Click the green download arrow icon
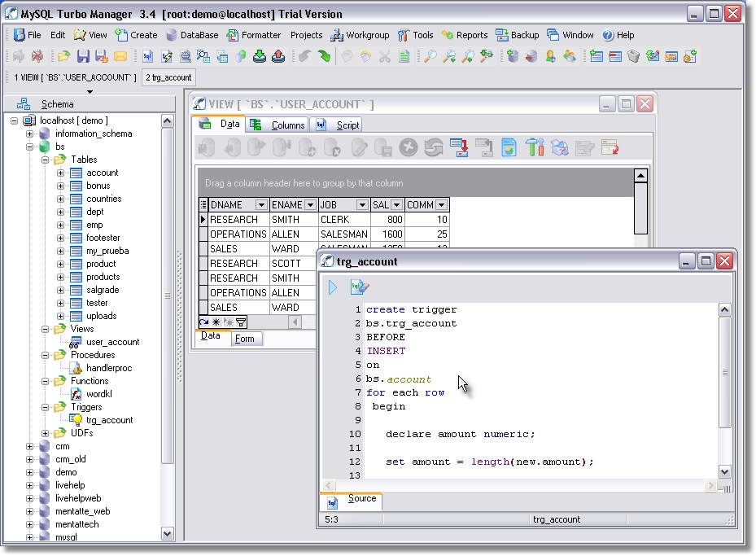This screenshot has width=756, height=556. [x=260, y=56]
